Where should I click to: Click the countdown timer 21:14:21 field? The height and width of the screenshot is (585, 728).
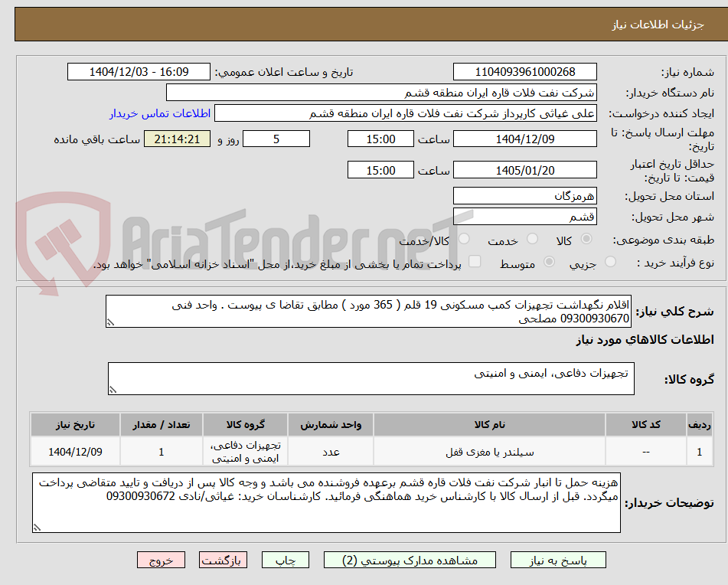click(x=177, y=139)
